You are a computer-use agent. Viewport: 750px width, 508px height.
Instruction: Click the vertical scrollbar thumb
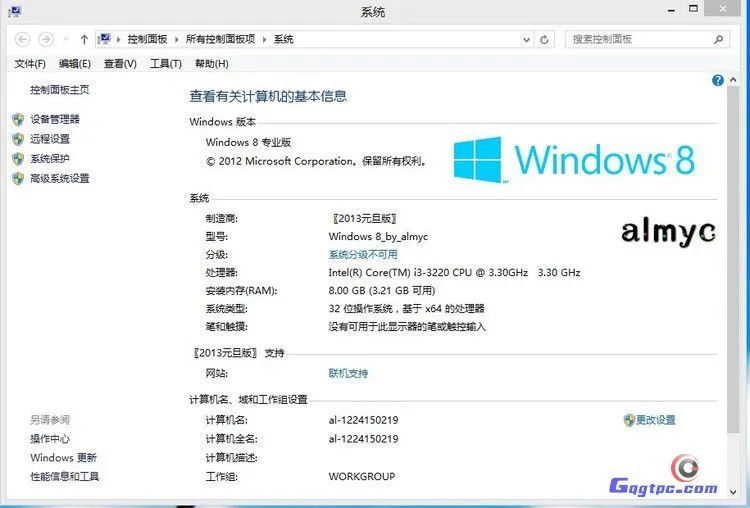(733, 261)
